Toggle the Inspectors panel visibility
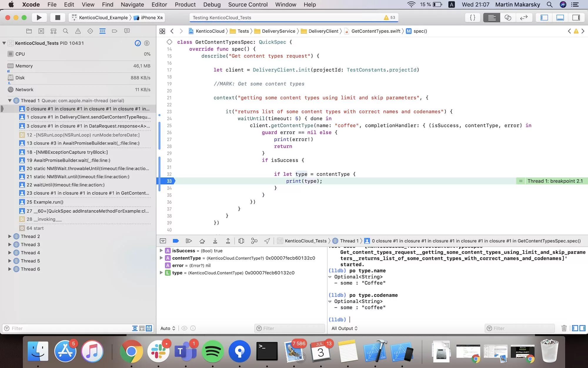 pos(576,18)
